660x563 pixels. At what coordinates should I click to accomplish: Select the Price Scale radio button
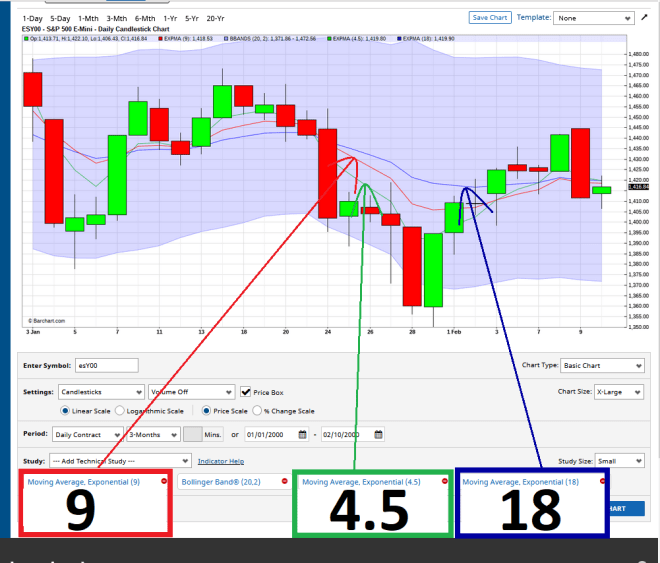pyautogui.click(x=206, y=411)
